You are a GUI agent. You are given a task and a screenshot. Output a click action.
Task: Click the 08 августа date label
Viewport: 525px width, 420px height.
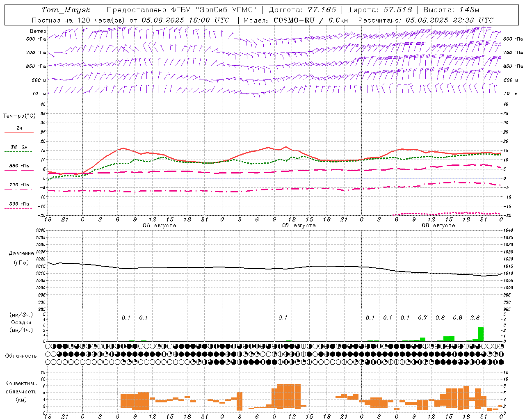pyautogui.click(x=438, y=226)
